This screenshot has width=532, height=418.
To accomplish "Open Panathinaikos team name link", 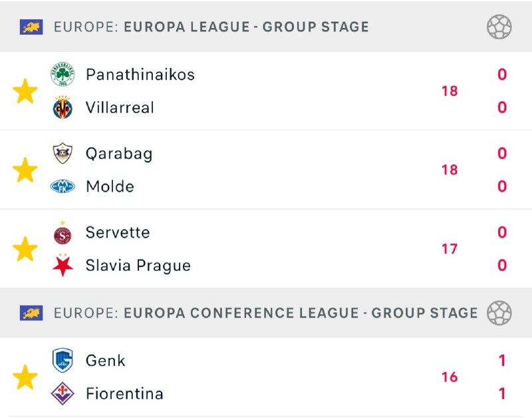I will point(140,75).
